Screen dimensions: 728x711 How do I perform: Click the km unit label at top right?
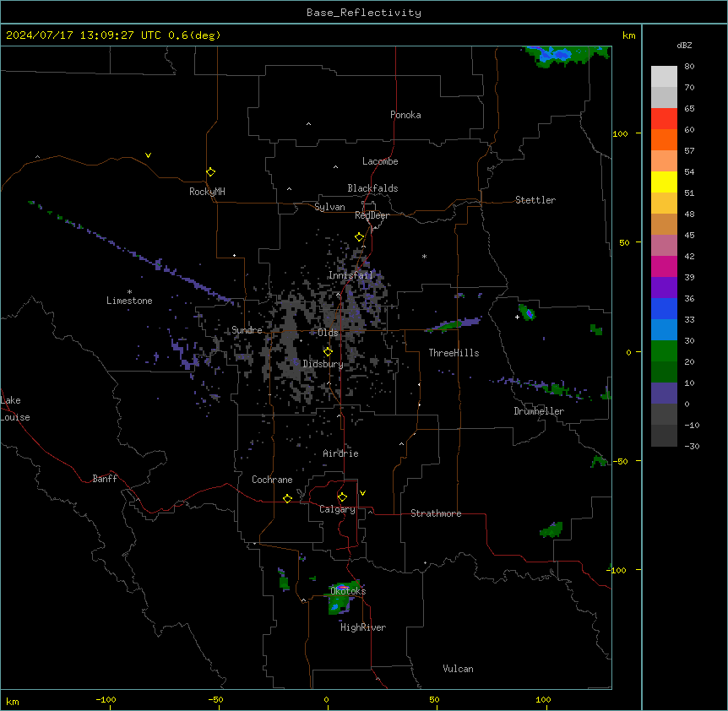[x=629, y=35]
